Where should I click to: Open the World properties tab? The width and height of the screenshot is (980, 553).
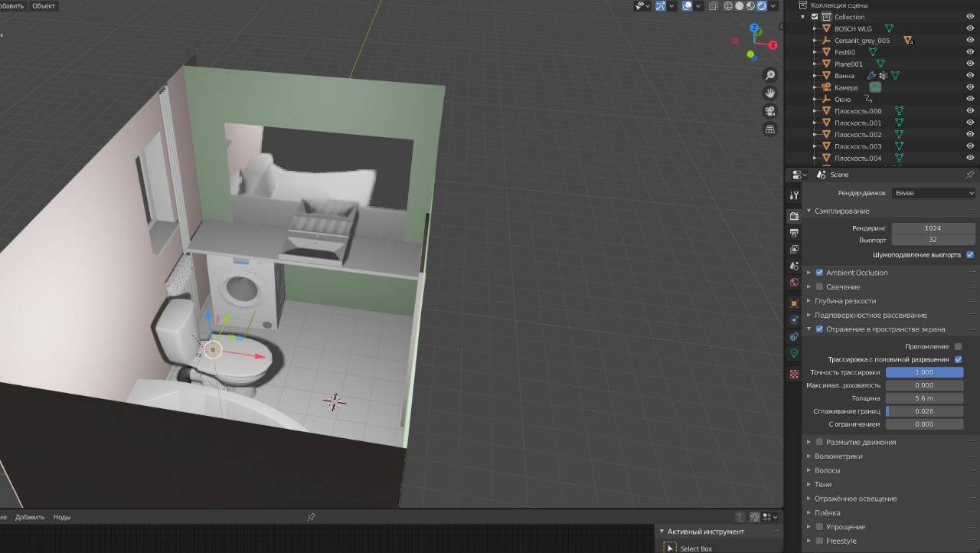[794, 282]
